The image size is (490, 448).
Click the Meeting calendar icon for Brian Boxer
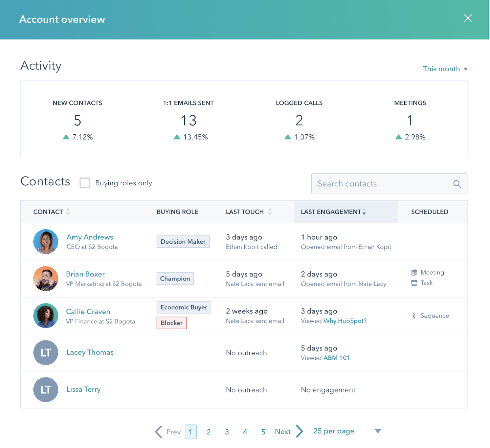tap(414, 272)
